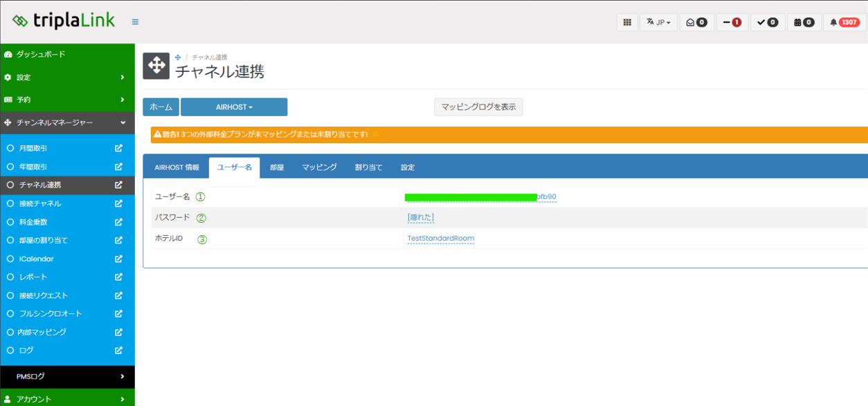Click the チャネル連携 breadcrumb text
868x406 pixels.
(210, 57)
